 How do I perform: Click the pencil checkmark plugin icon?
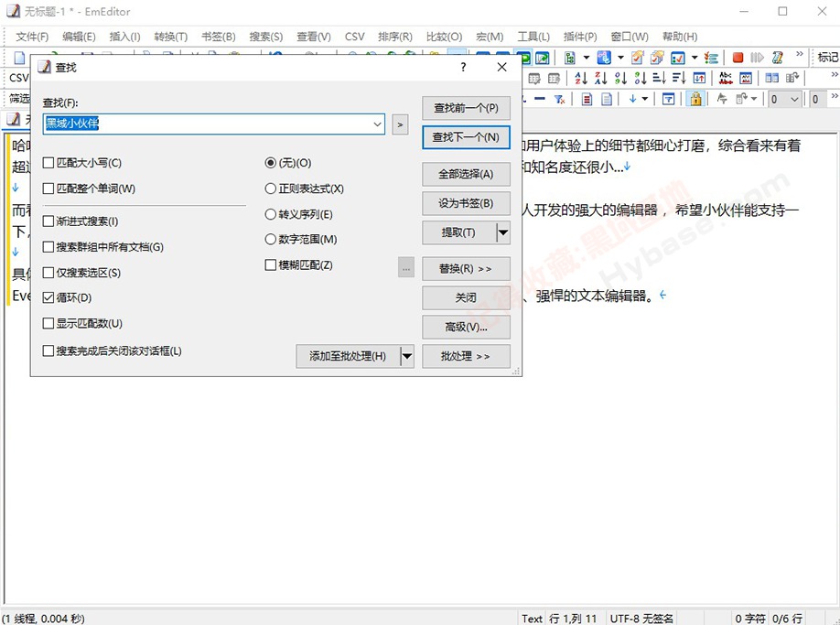click(638, 58)
